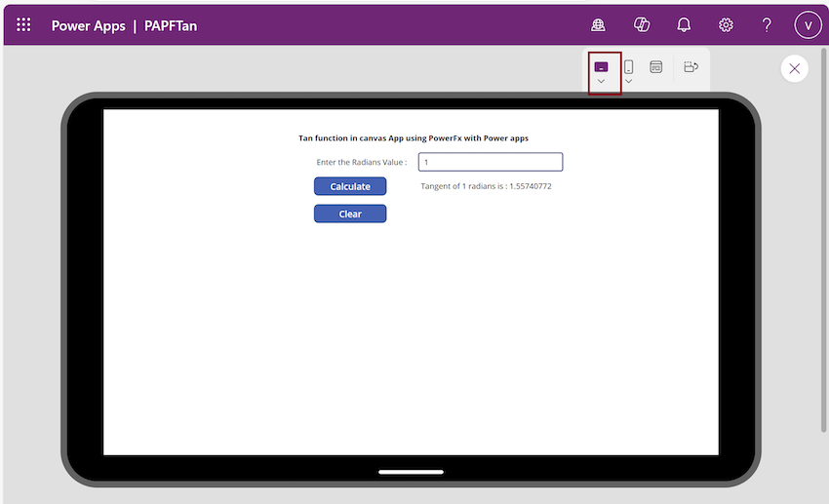829x504 pixels.
Task: Click the Calculate button
Action: 350,186
